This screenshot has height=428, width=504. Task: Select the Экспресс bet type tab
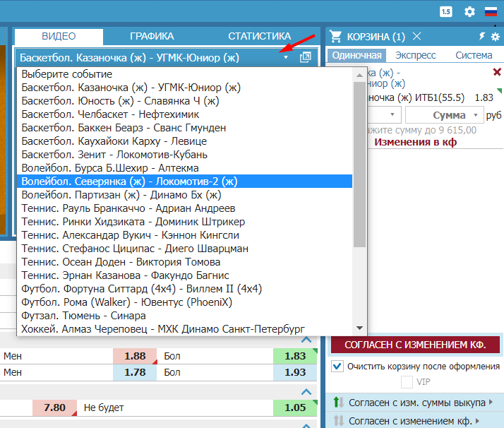point(415,55)
